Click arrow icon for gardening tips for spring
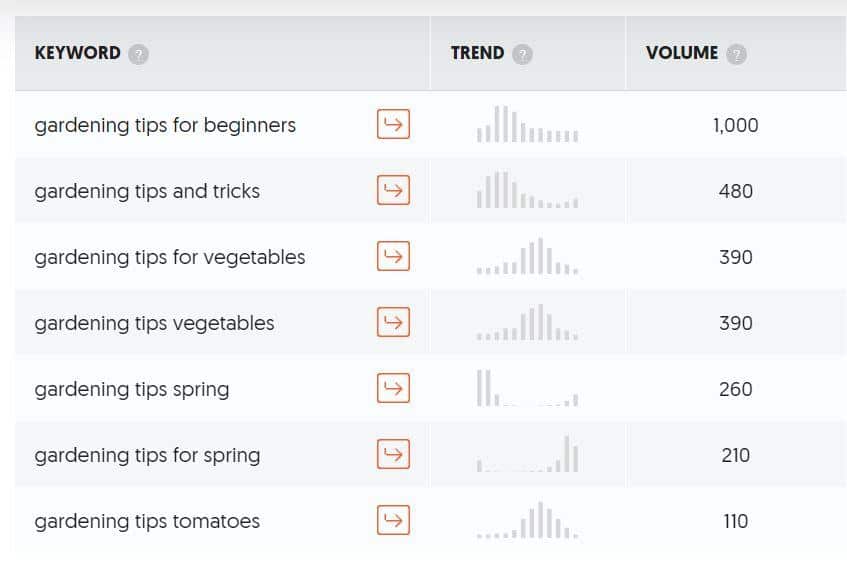This screenshot has width=847, height=575. [393, 454]
